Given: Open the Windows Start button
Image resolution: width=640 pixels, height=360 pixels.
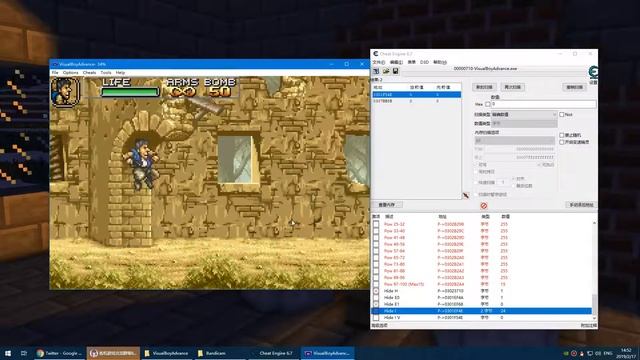Looking at the screenshot, I should click(x=7, y=353).
